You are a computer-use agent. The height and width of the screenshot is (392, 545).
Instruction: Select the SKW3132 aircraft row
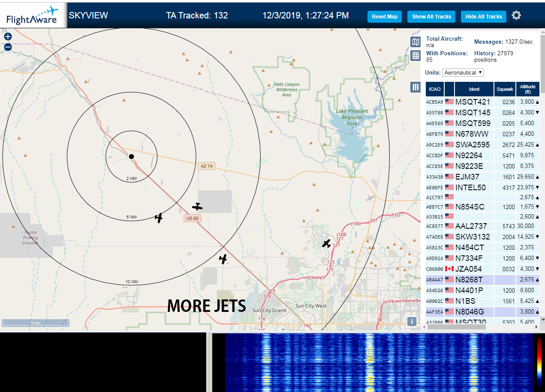tap(482, 236)
